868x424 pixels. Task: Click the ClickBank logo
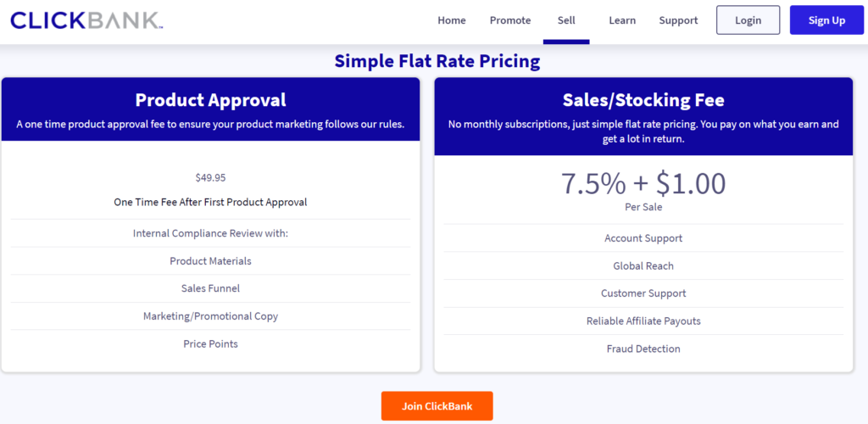point(85,20)
